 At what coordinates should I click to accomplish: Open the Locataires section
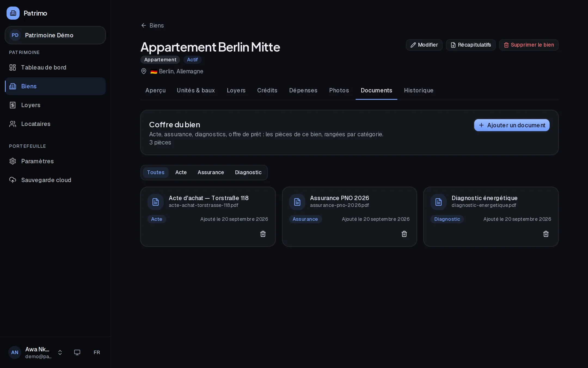click(55, 124)
